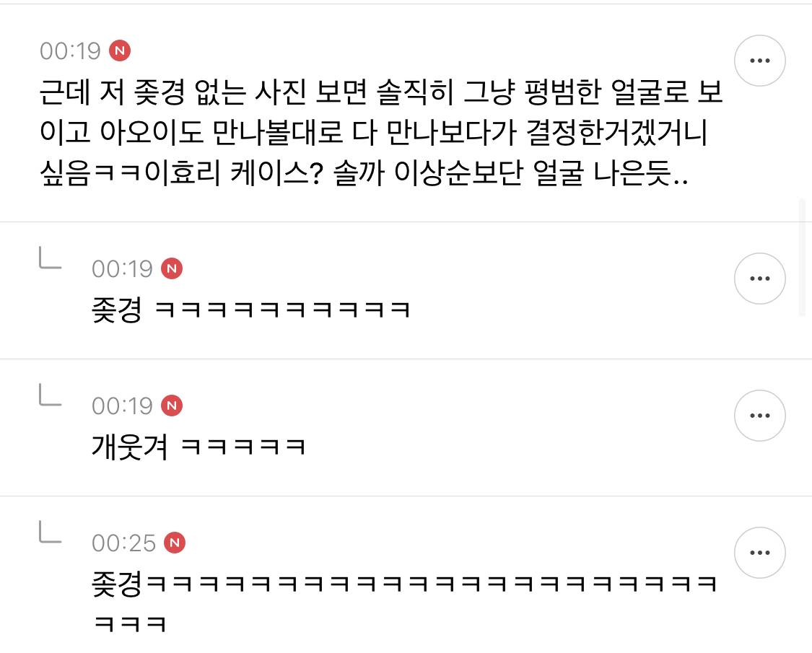Click the timestamp above '개웃겨 ㅋㅋㅋㅋㅋ'
This screenshot has width=812, height=653.
pyautogui.click(x=122, y=406)
